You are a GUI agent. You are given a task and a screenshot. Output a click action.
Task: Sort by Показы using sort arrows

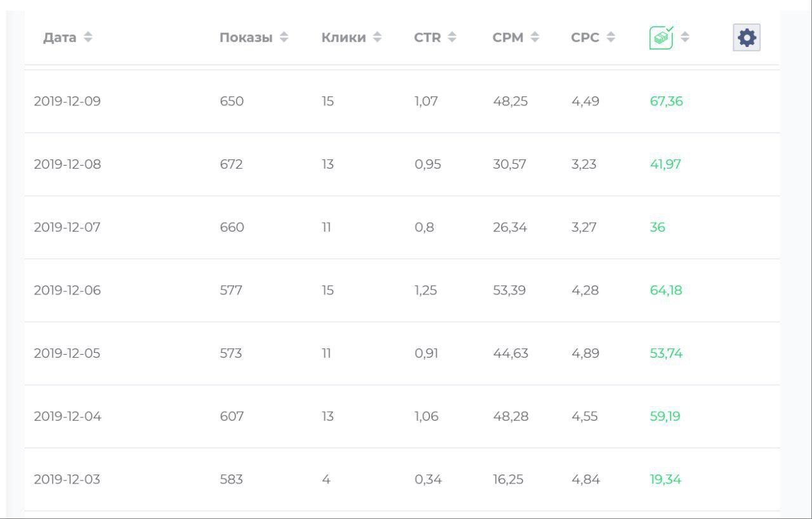[284, 38]
